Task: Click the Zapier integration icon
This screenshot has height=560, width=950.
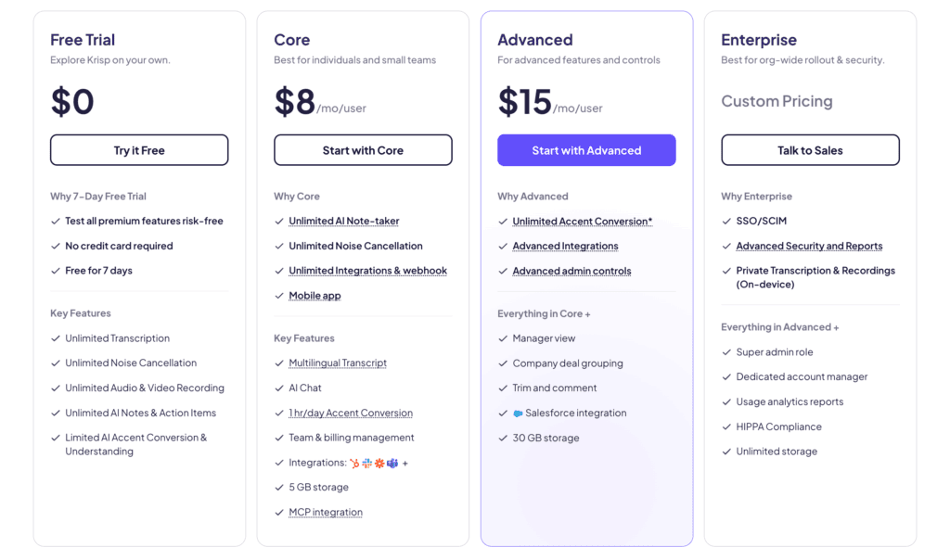Action: tap(379, 463)
